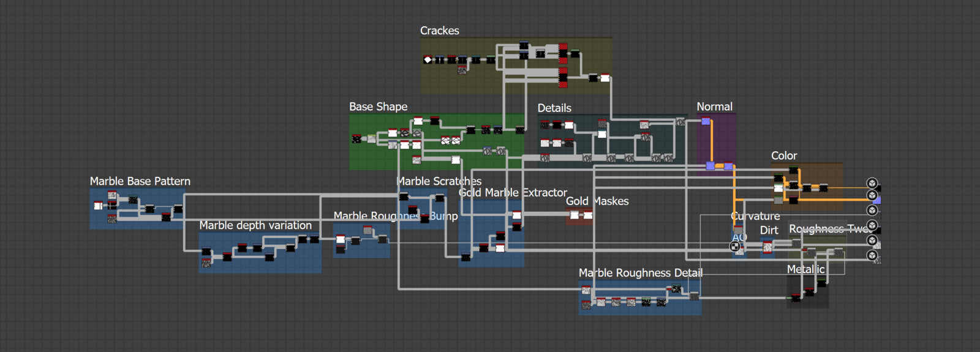Select the last grey node in Marble Roughness Detail

(x=694, y=296)
